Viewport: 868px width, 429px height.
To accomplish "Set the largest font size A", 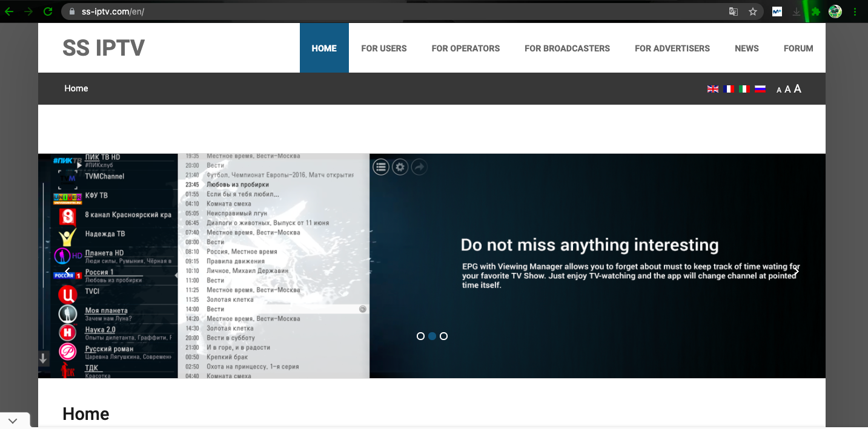I will click(x=797, y=89).
